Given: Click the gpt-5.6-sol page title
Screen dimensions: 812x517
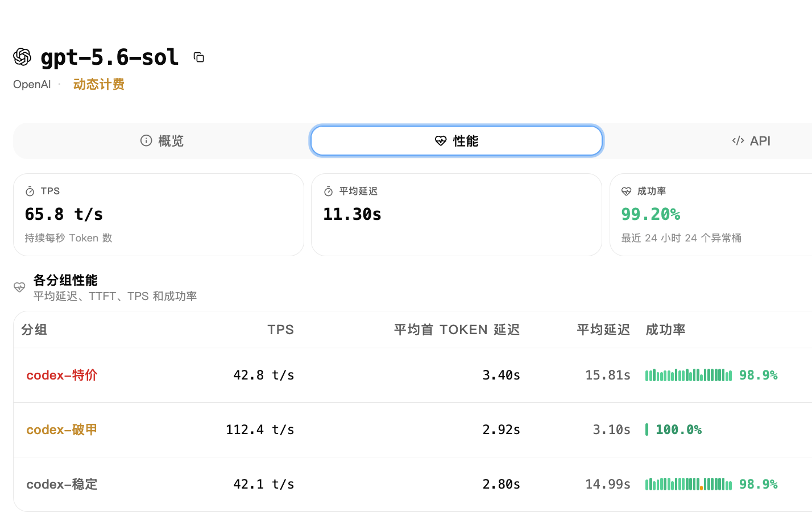Looking at the screenshot, I should tap(110, 57).
